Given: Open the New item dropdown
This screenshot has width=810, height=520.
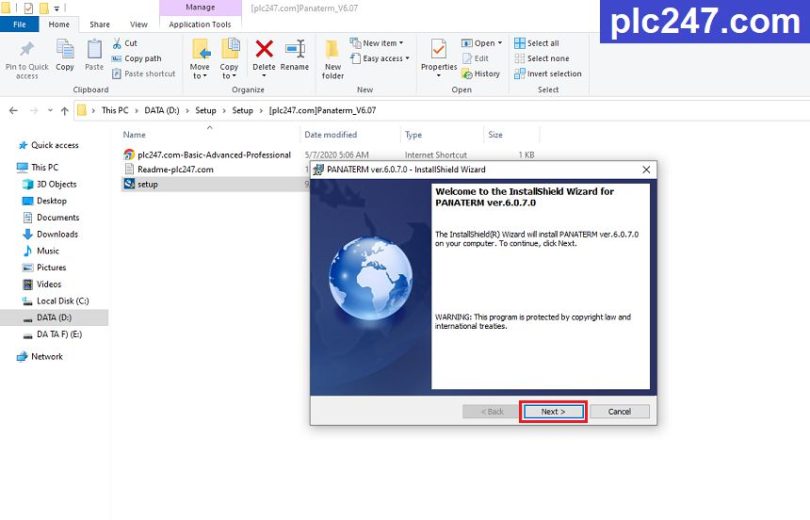Looking at the screenshot, I should [x=379, y=43].
